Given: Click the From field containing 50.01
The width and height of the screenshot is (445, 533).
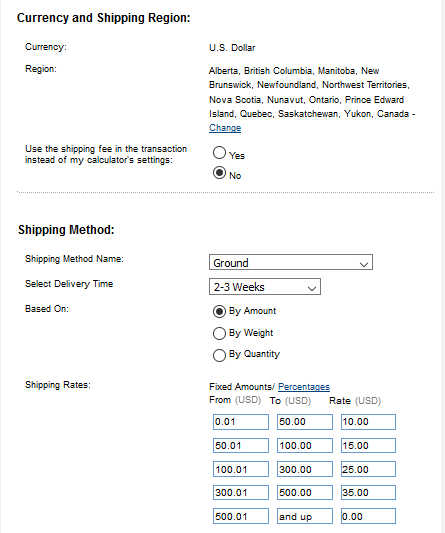Looking at the screenshot, I should click(x=241, y=445).
